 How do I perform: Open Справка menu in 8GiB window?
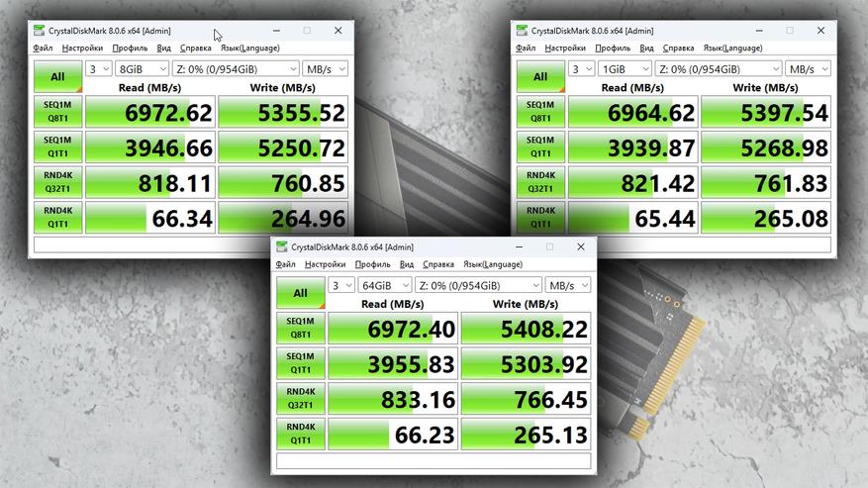click(195, 49)
